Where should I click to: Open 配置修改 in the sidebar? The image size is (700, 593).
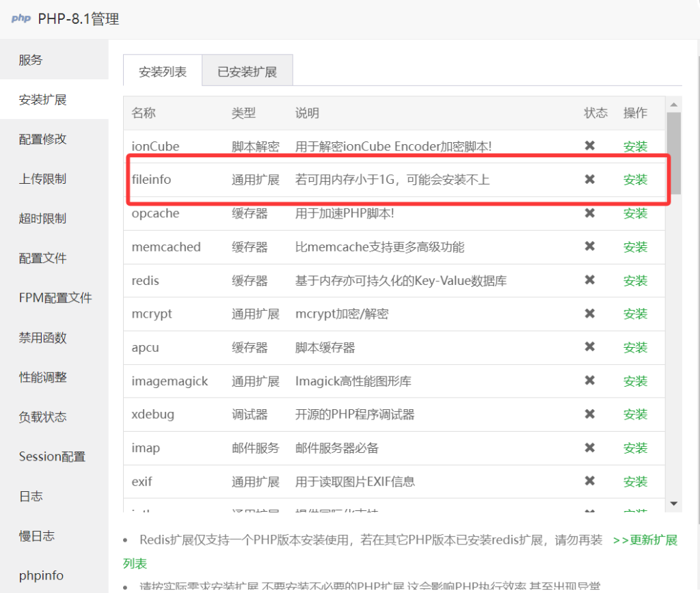pyautogui.click(x=42, y=139)
